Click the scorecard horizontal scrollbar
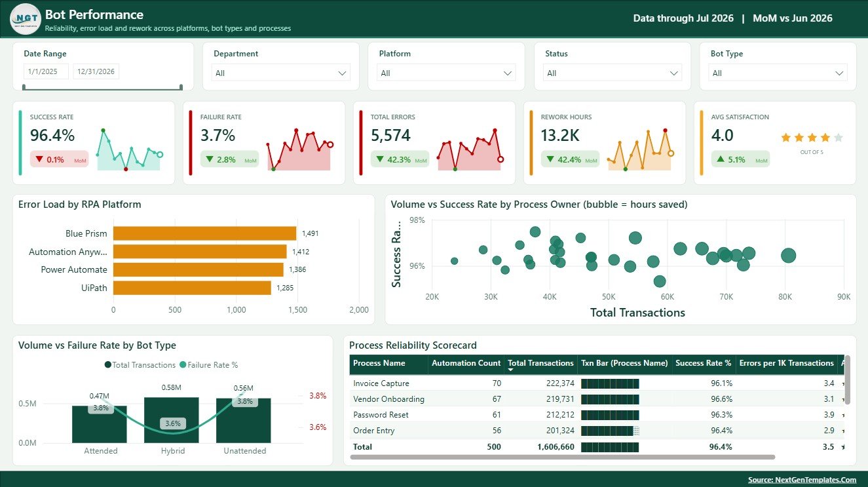 [x=563, y=457]
